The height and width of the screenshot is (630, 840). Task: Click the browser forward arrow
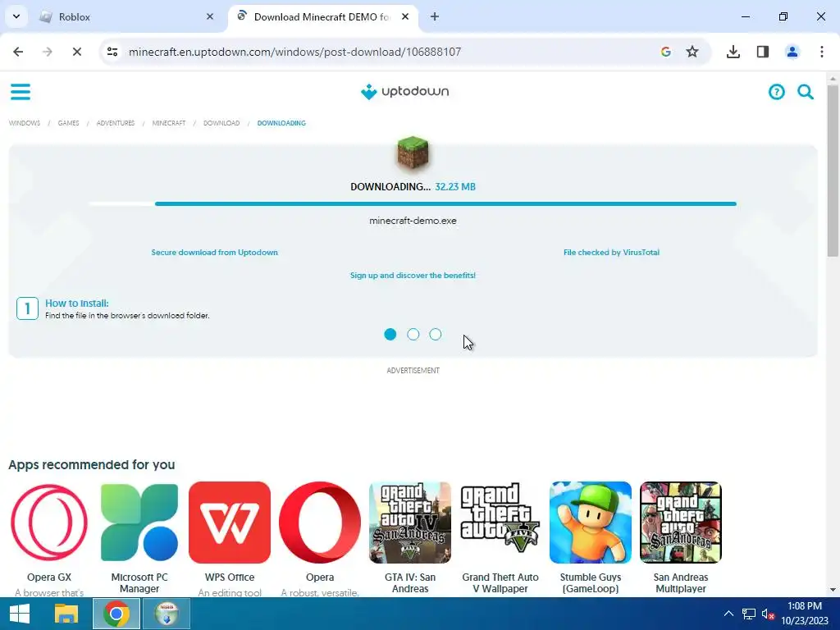(47, 52)
